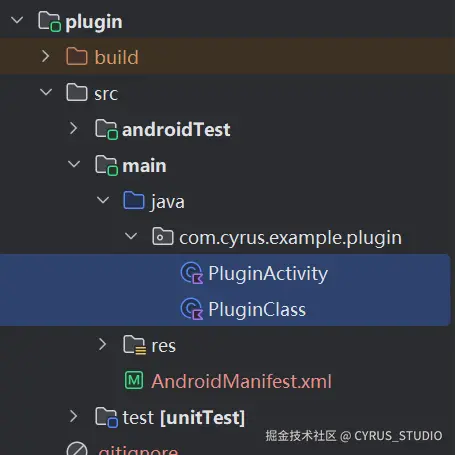Image resolution: width=455 pixels, height=455 pixels.
Task: Select the test [unitTest] folder label
Action: 184,417
